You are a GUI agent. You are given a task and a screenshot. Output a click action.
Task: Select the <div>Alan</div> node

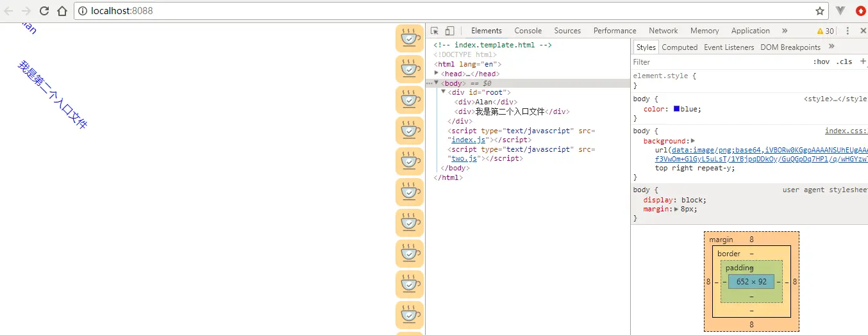[486, 102]
